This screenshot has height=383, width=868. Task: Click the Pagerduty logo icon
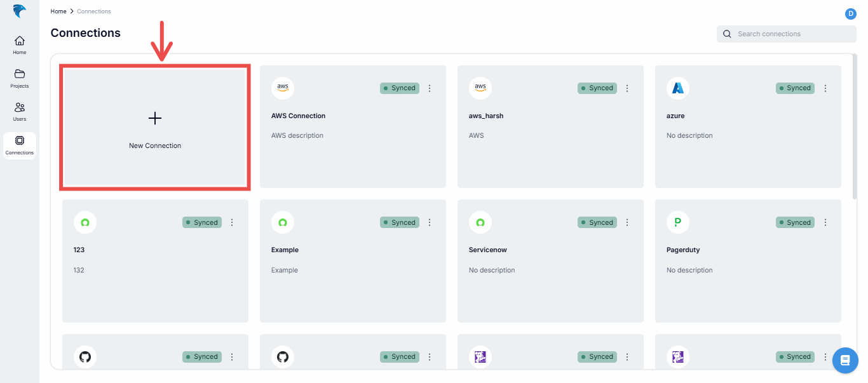tap(678, 222)
